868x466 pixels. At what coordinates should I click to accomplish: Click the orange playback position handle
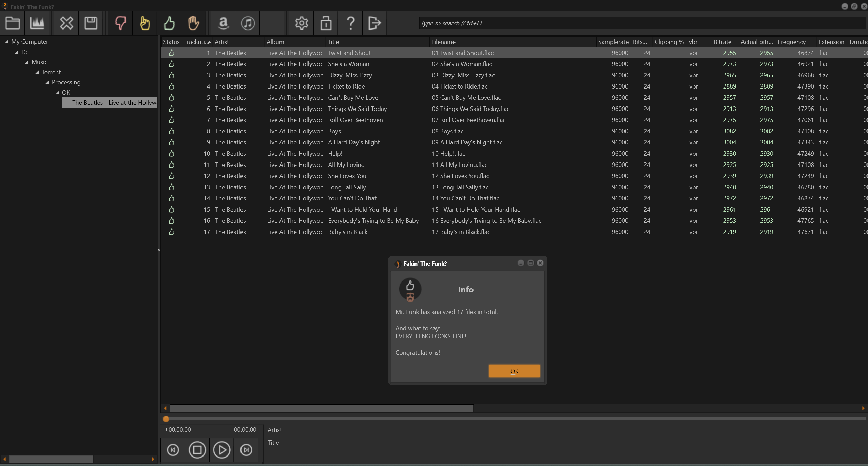tap(166, 419)
